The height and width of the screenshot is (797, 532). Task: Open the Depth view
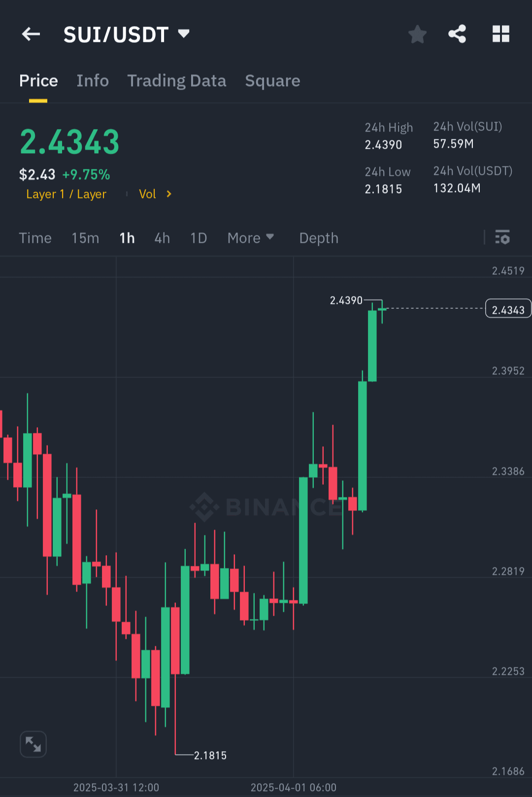pyautogui.click(x=318, y=238)
